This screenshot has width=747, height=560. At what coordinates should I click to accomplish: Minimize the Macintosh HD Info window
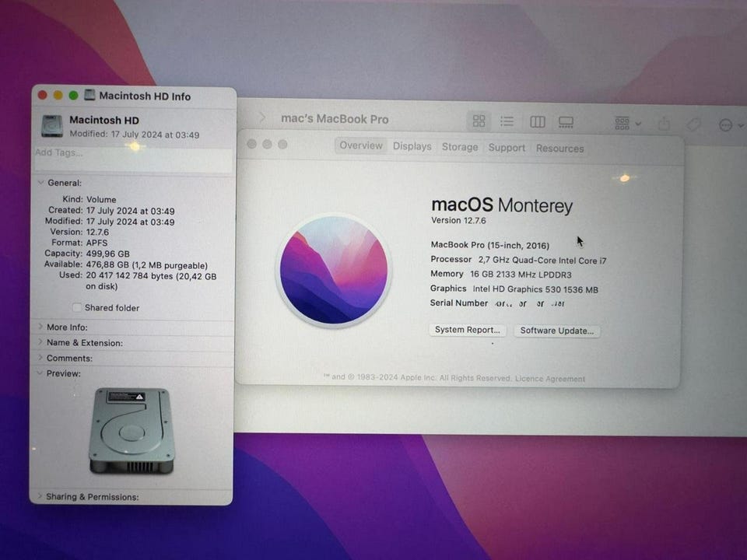tap(58, 95)
